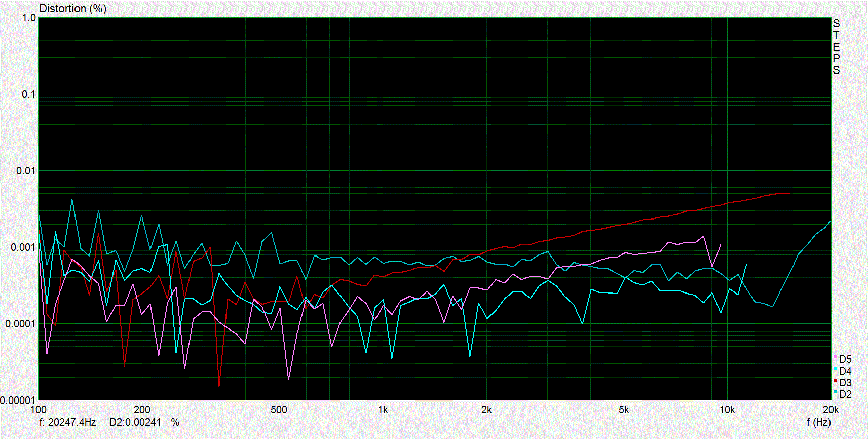Click the percent unit after the D2 readout

click(x=175, y=422)
